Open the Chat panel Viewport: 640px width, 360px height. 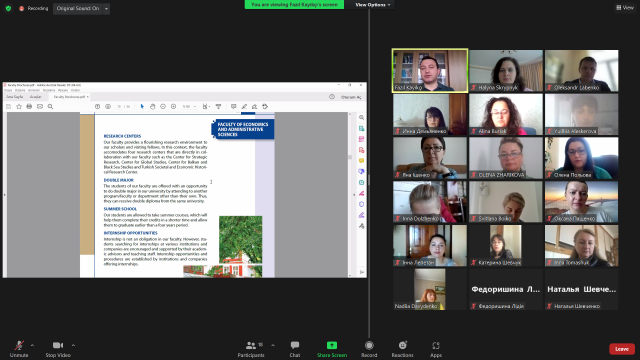pos(295,349)
